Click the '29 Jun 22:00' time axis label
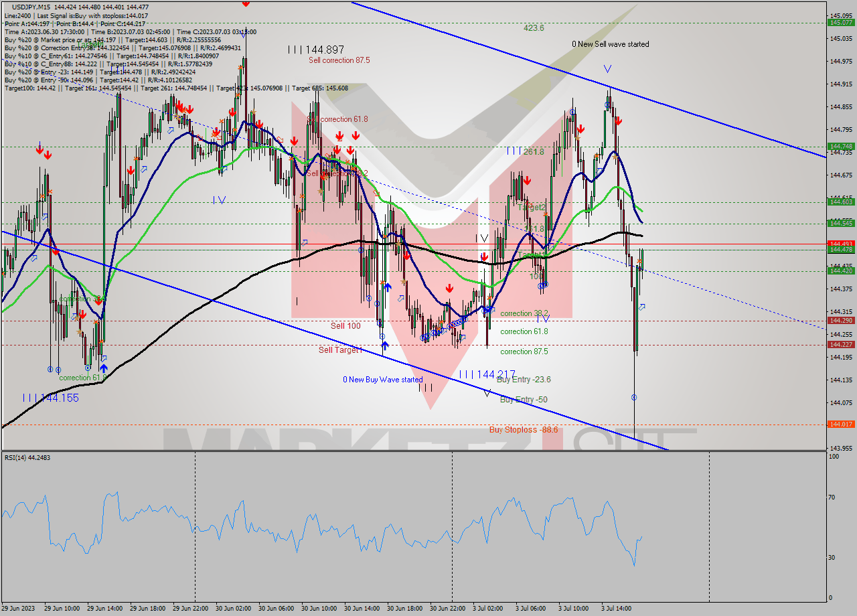Screen dimensions: 857x616 (191, 609)
